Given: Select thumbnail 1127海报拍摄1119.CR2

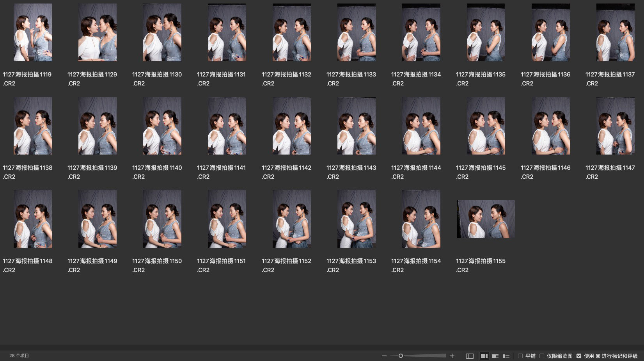Looking at the screenshot, I should click(x=33, y=32).
